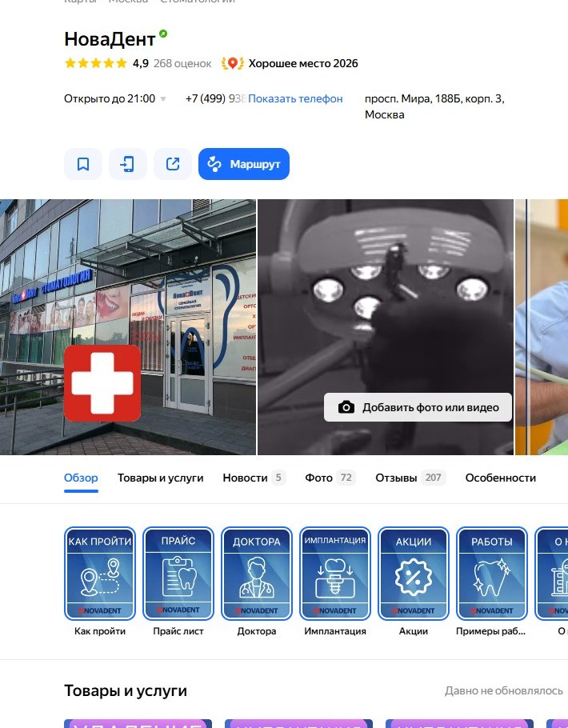
Task: Click the Товары и услуги section heading
Action: tap(126, 691)
